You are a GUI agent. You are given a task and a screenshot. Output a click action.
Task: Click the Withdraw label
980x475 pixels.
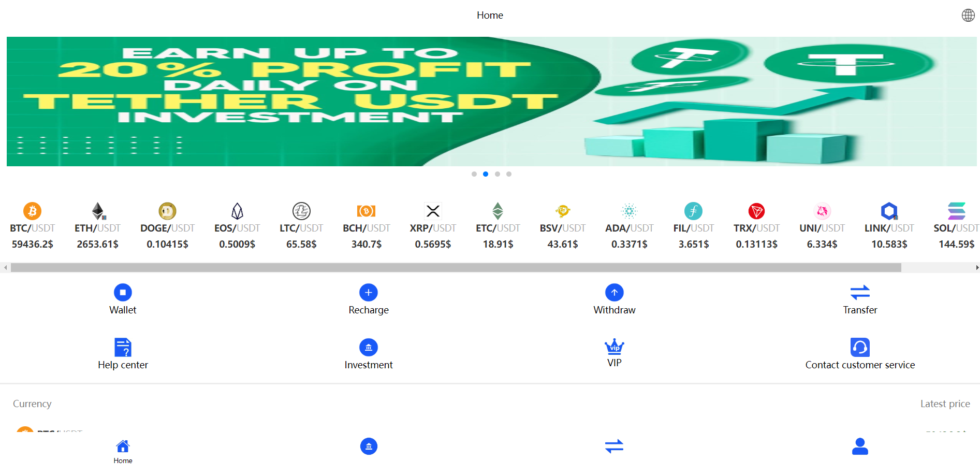coord(614,310)
